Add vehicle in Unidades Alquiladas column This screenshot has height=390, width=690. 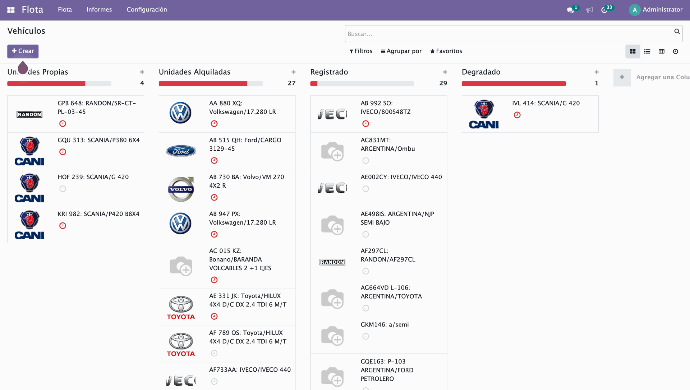[x=294, y=72]
